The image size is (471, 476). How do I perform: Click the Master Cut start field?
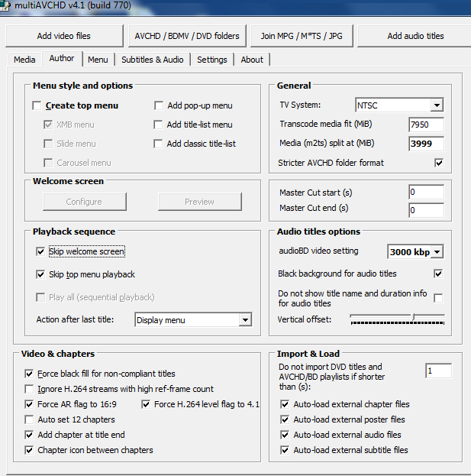(426, 192)
